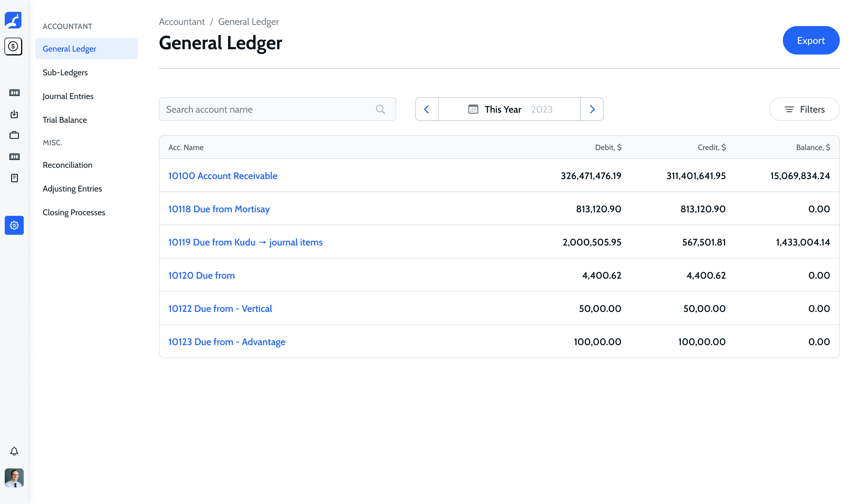The width and height of the screenshot is (854, 504).
Task: Open the dollar coin icon in sidebar
Action: (x=14, y=47)
